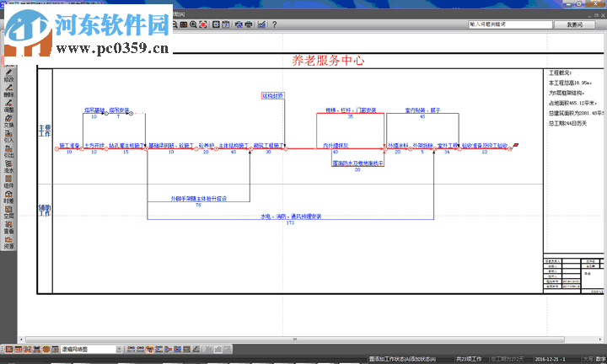Screen dimensions: 607x364
Task: Select the 交换 (swap) tool in sidebar
Action: [8, 121]
